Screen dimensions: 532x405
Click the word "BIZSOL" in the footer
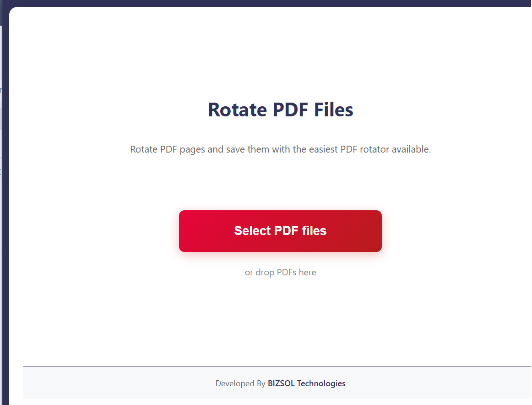(x=281, y=383)
